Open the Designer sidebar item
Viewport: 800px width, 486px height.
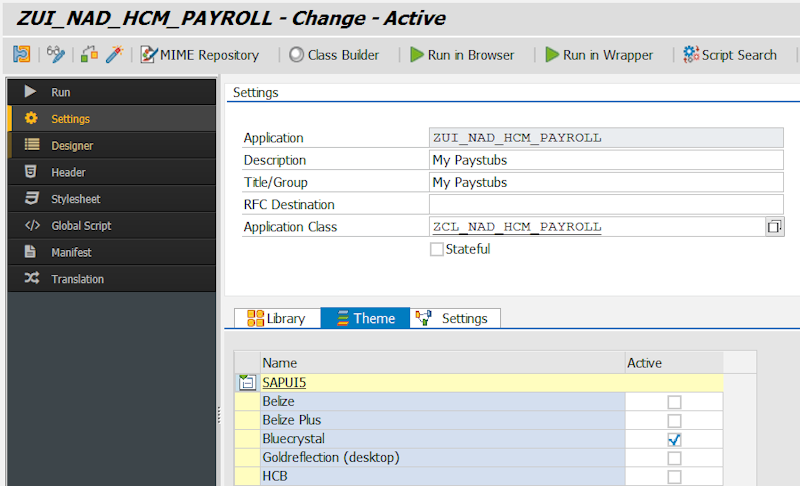click(x=72, y=145)
